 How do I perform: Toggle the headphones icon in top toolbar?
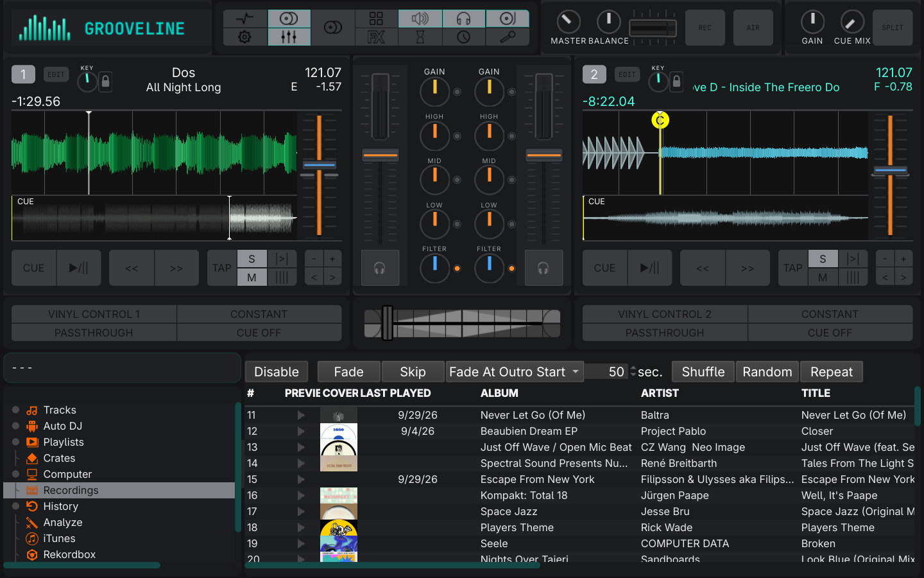[x=464, y=19]
